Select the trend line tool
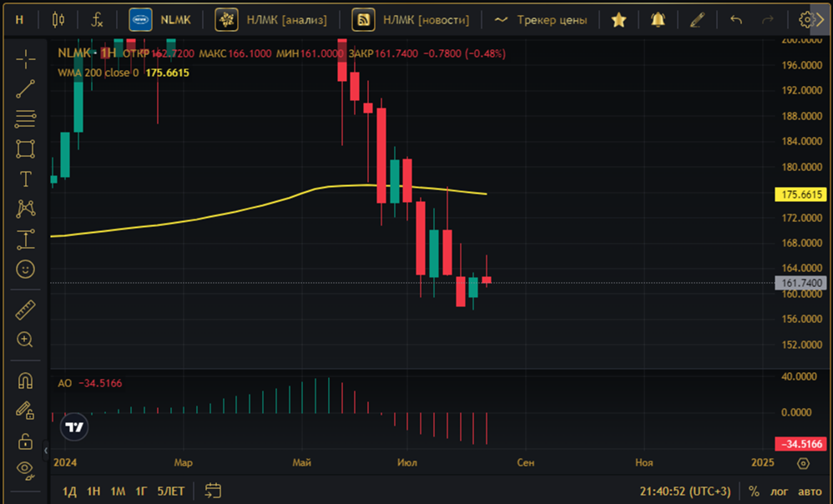Image resolution: width=833 pixels, height=504 pixels. [26, 88]
